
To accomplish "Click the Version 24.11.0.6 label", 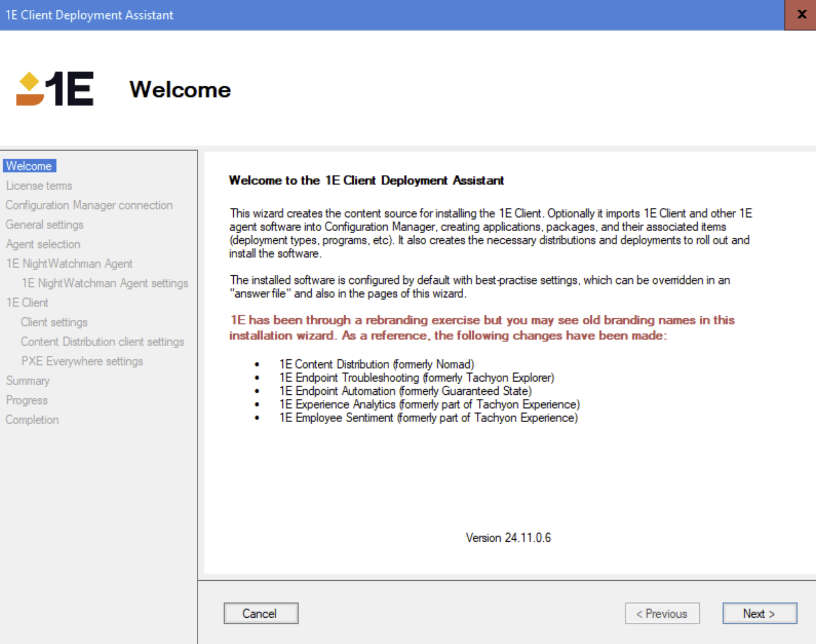I will (508, 538).
